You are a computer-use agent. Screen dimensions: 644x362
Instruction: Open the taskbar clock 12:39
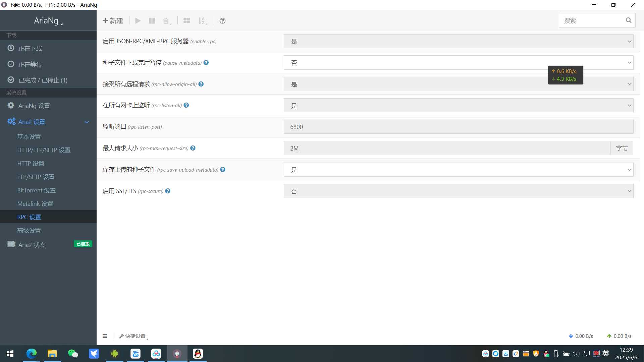pos(626,354)
